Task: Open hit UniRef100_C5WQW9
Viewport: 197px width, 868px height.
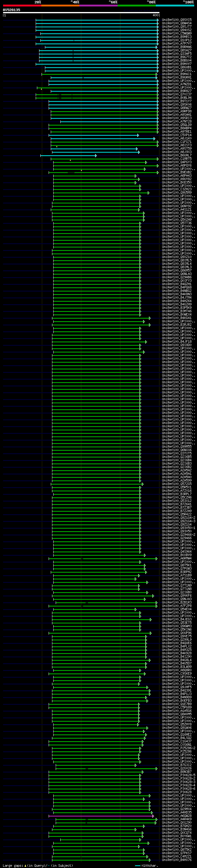Action: (x=177, y=33)
